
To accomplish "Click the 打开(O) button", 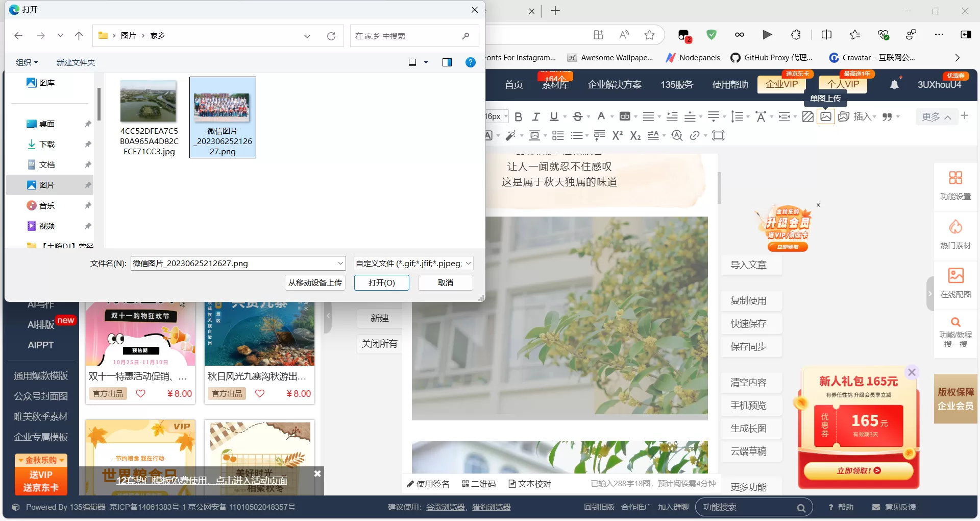I will pyautogui.click(x=381, y=282).
